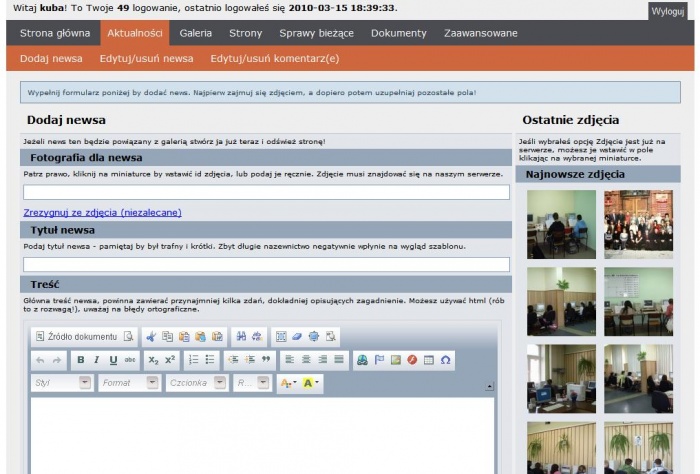Toggle subscript formatting
This screenshot has width=700, height=474.
(x=154, y=360)
